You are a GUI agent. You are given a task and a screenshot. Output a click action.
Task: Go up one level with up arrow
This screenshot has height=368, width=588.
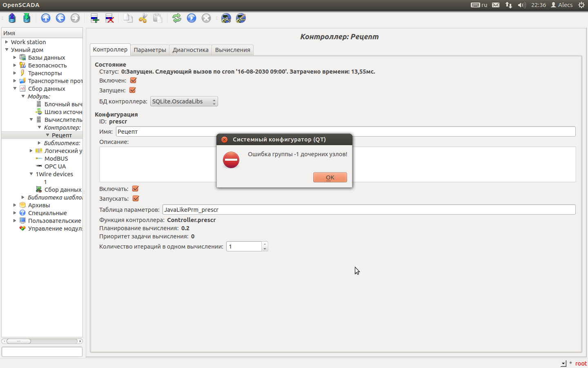coord(46,18)
